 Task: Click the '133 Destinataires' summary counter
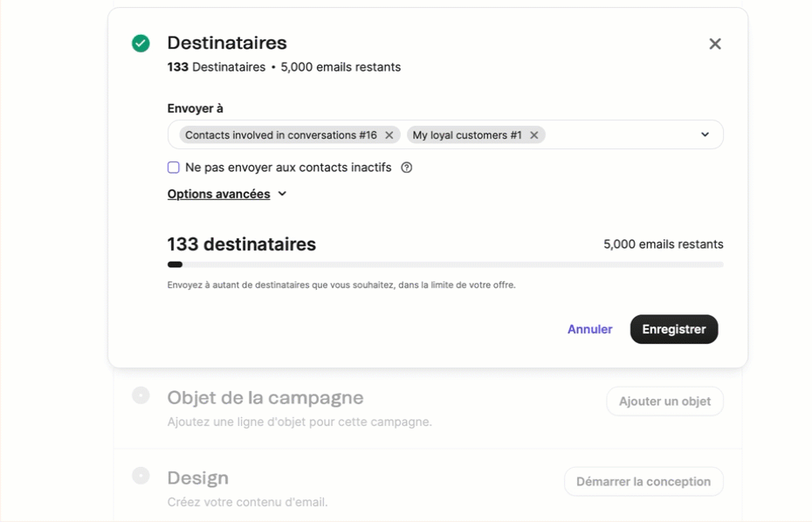(x=215, y=66)
